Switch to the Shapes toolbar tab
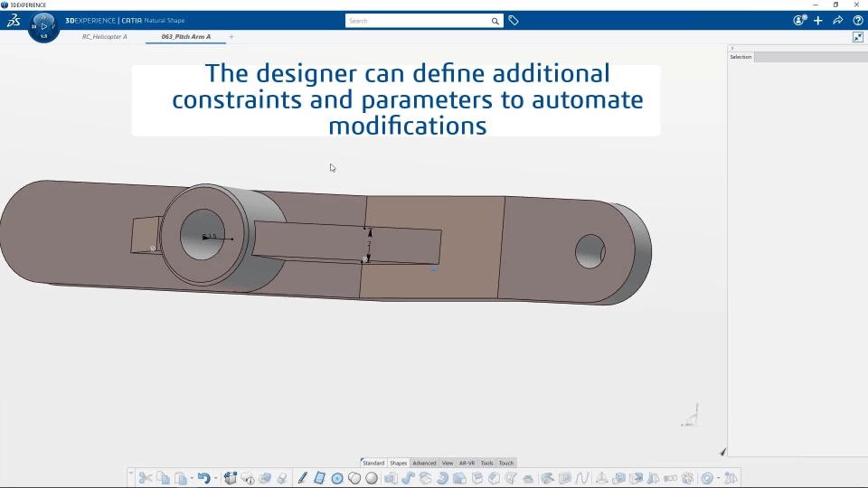 coord(398,463)
